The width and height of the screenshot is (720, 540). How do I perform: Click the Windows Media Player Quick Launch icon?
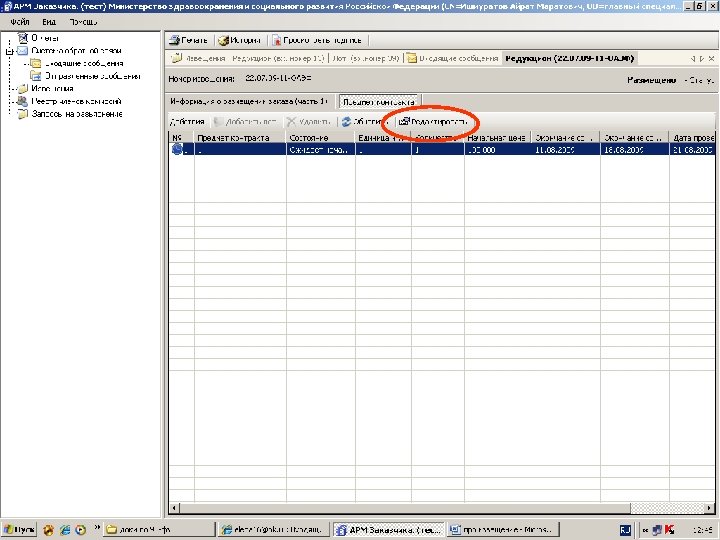80,529
